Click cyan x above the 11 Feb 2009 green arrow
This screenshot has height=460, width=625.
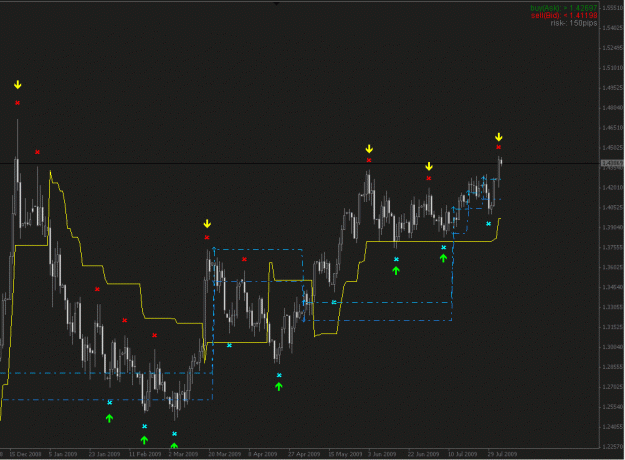(x=145, y=427)
